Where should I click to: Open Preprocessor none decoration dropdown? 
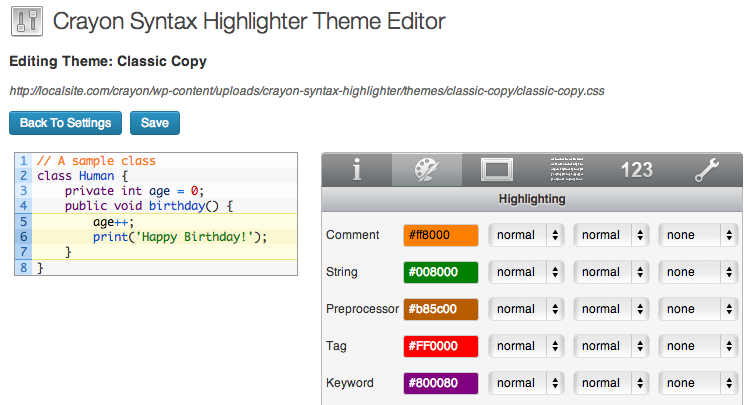[x=698, y=309]
